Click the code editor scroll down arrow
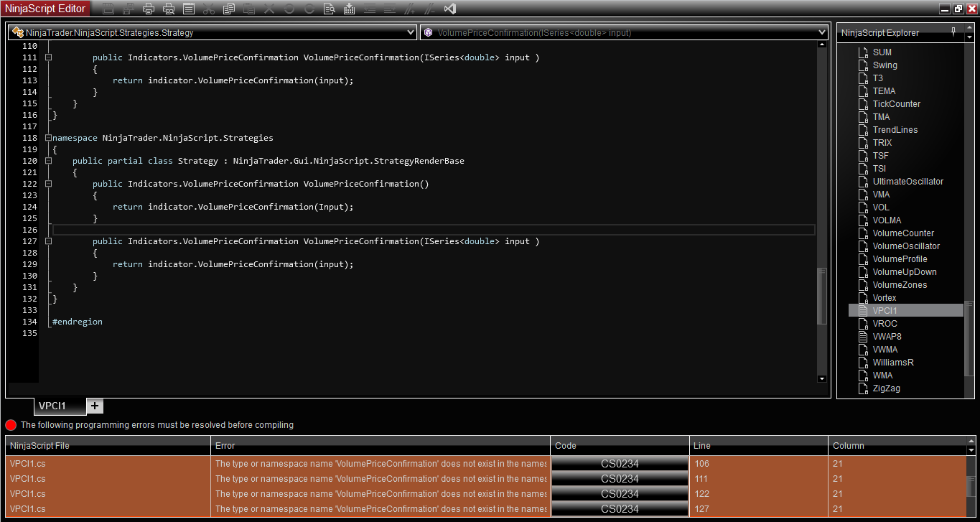 822,378
